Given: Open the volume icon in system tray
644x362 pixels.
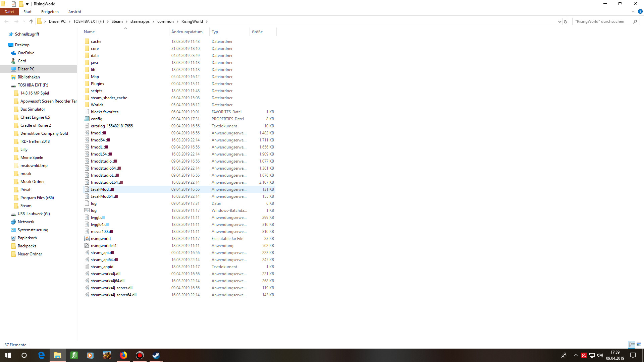Looking at the screenshot, I should 600,355.
